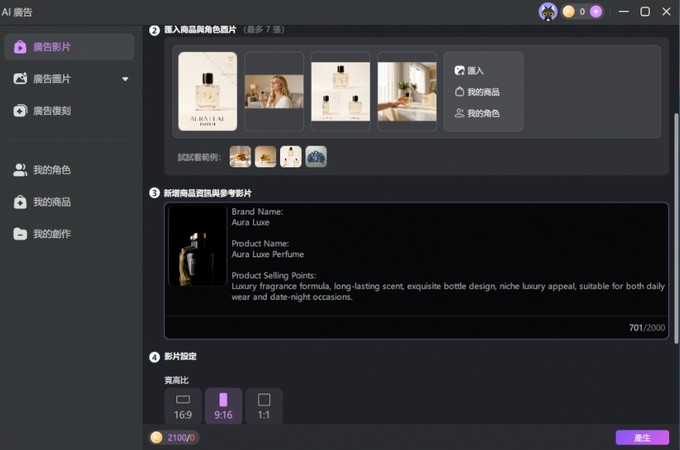680x450 pixels.
Task: Select the 9:16 aspect ratio
Action: click(x=223, y=406)
